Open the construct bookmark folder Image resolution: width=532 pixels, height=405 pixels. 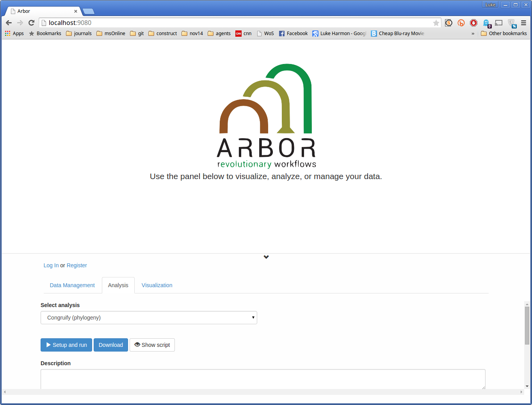point(162,34)
